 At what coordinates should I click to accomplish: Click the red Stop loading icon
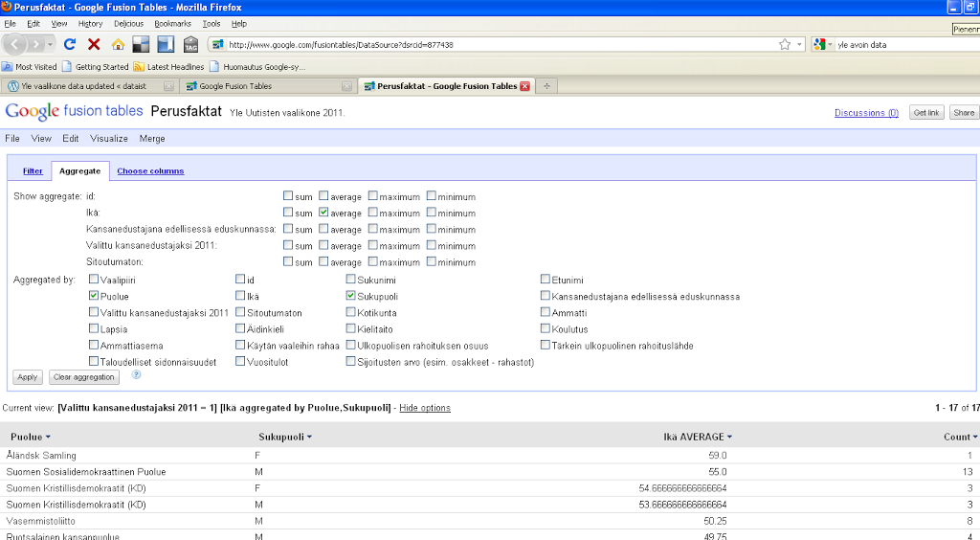coord(94,44)
